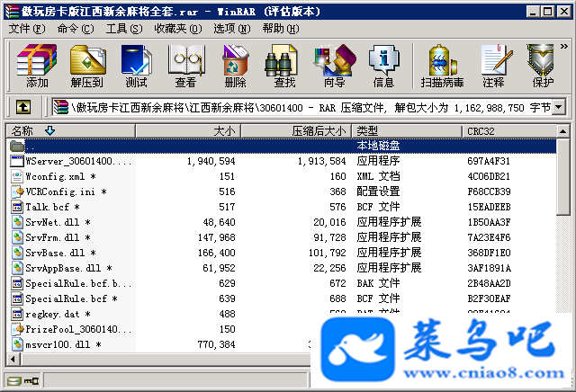Image resolution: width=576 pixels, height=392 pixels.
Task: Click vertical scrollbar up arrow
Action: (563, 131)
